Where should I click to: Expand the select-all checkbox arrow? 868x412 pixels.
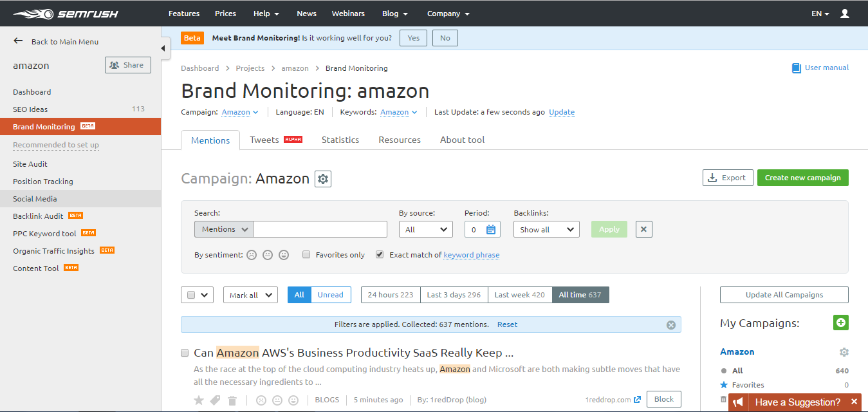coord(205,295)
